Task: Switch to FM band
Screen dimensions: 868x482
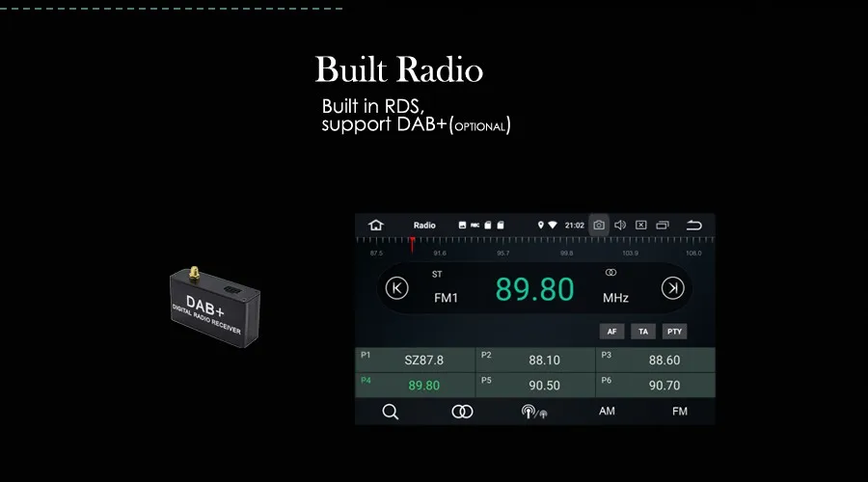Action: tap(680, 412)
